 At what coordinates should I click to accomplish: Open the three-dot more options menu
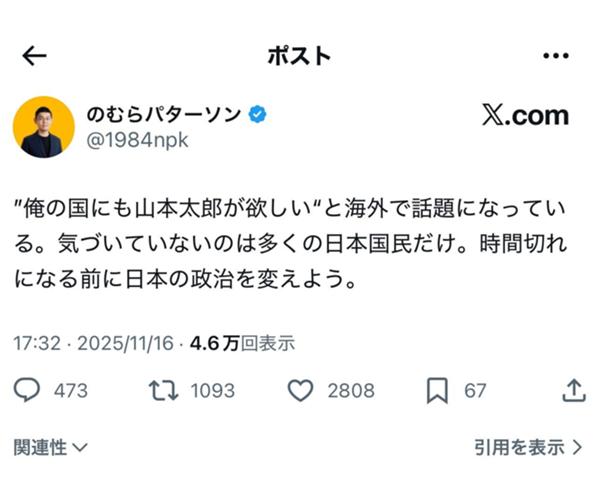point(555,56)
